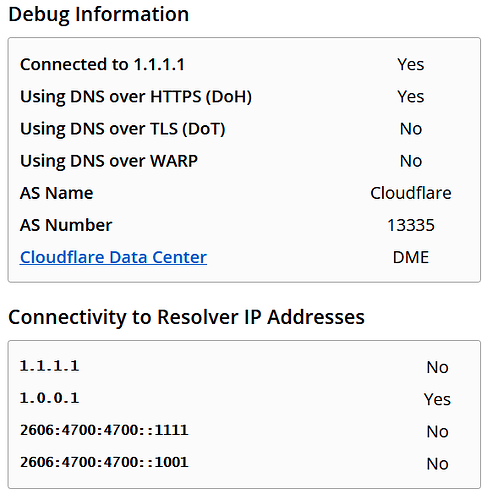Select the AS Name label
The image size is (487, 500).
coord(57,193)
